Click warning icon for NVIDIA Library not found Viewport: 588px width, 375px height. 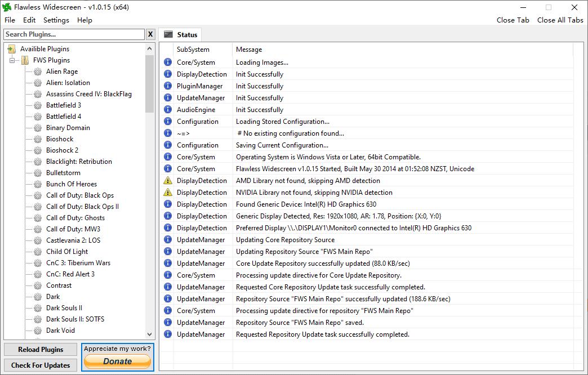[x=168, y=193]
